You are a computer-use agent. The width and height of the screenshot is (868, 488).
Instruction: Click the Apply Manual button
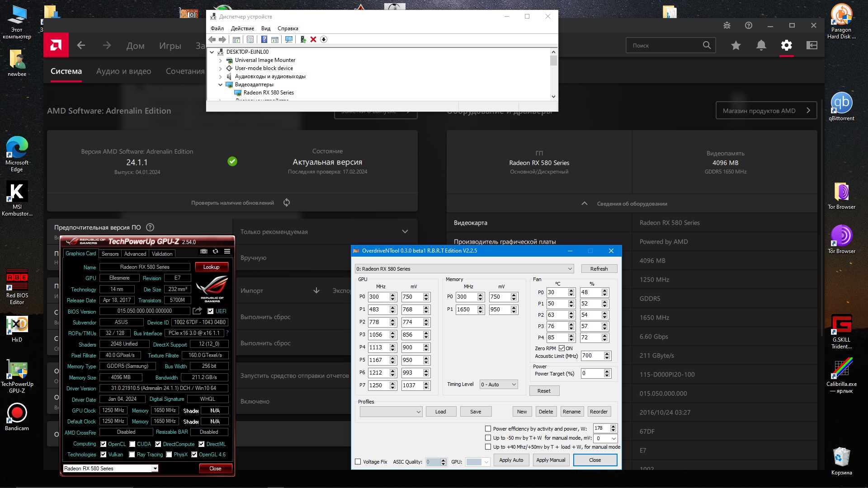tap(550, 460)
